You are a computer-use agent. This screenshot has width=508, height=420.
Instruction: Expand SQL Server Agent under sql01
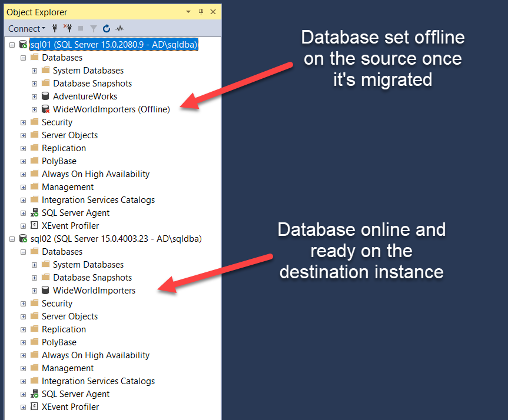23,214
